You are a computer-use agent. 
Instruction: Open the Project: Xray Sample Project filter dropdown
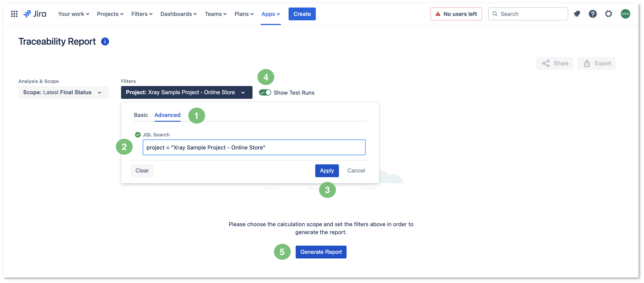pyautogui.click(x=187, y=92)
